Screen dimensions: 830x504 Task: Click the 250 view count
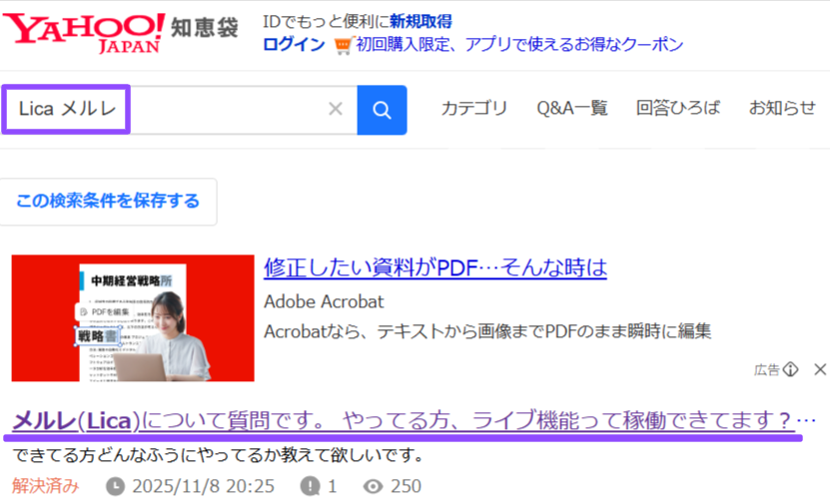(x=406, y=486)
